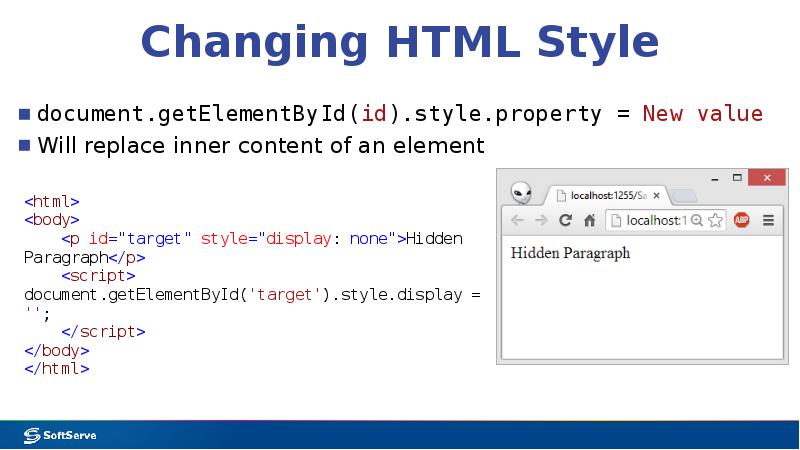Bookmark the page with the star icon
Screen dimensions: 800x450
715,220
